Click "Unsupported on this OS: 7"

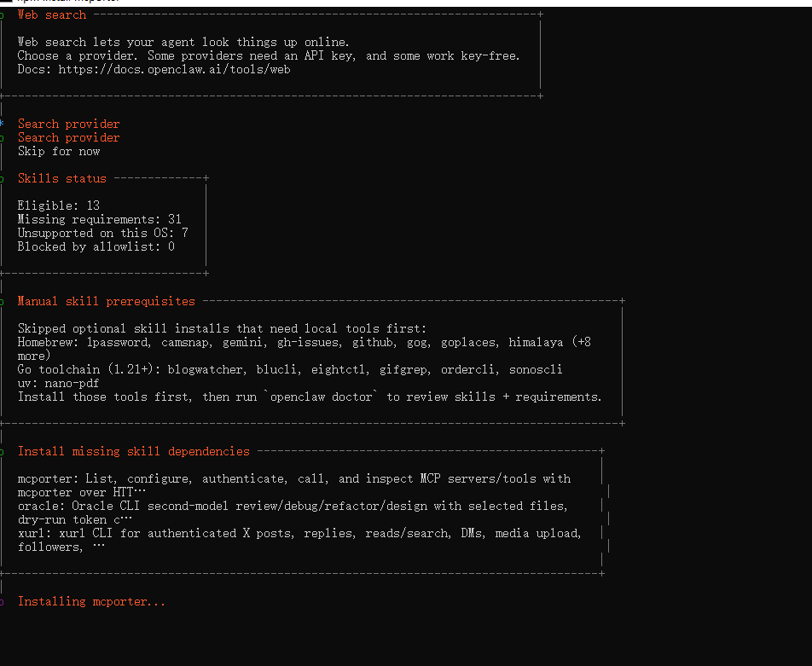102,233
